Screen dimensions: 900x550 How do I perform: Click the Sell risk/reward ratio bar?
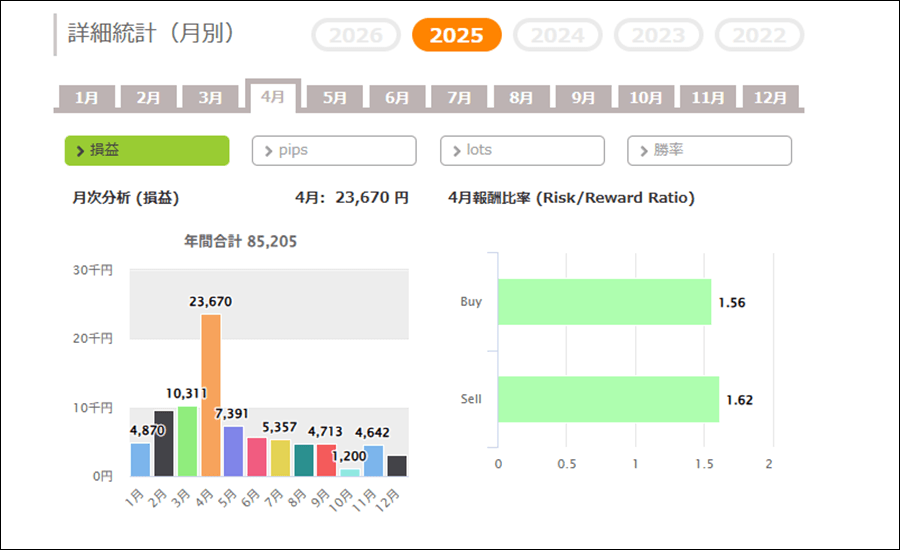click(x=608, y=399)
